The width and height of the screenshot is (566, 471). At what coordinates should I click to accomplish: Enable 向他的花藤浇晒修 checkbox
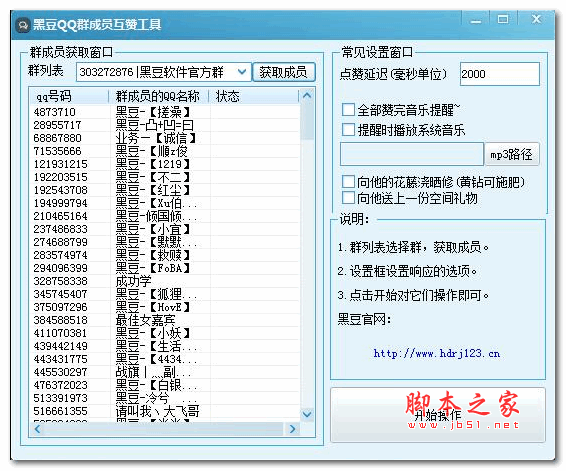pos(348,182)
